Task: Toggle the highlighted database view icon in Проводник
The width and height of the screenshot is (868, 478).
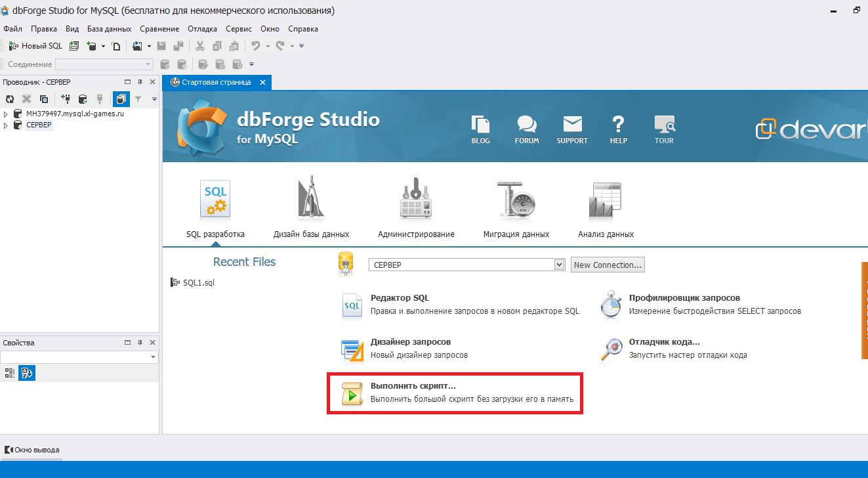Action: pyautogui.click(x=121, y=99)
